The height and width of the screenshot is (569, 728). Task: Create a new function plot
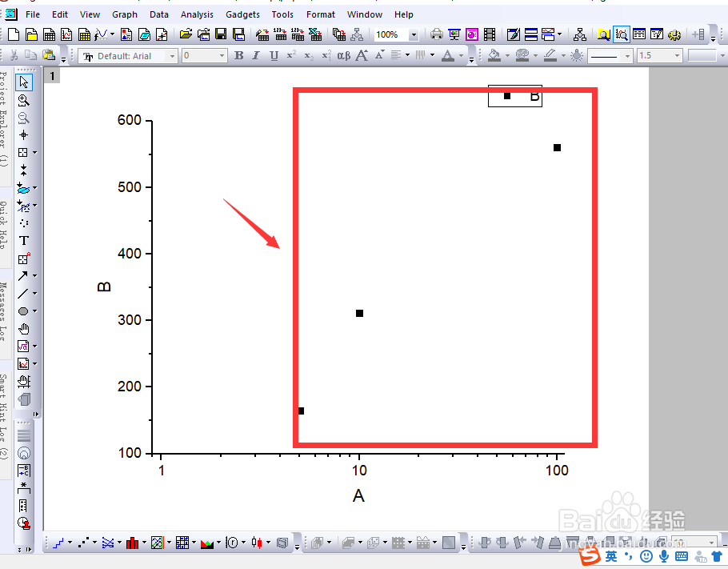click(102, 35)
